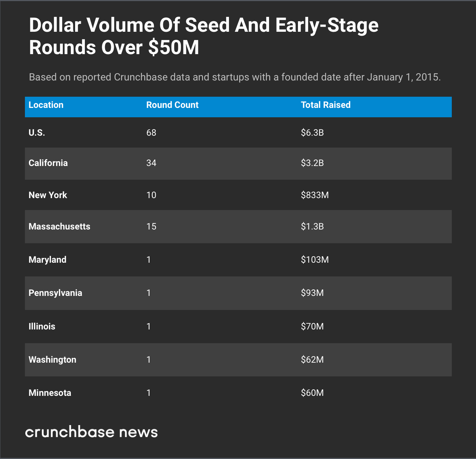Click the Crunchbase data subtitle text
Image resolution: width=476 pixels, height=459 pixels.
point(235,77)
